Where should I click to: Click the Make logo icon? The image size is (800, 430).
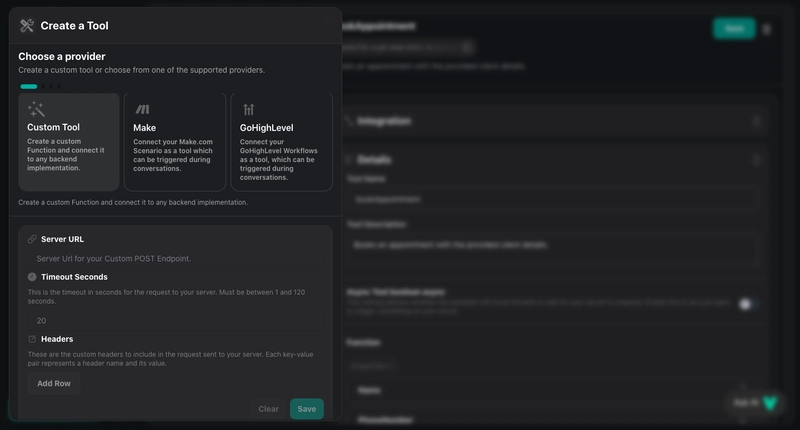click(142, 109)
